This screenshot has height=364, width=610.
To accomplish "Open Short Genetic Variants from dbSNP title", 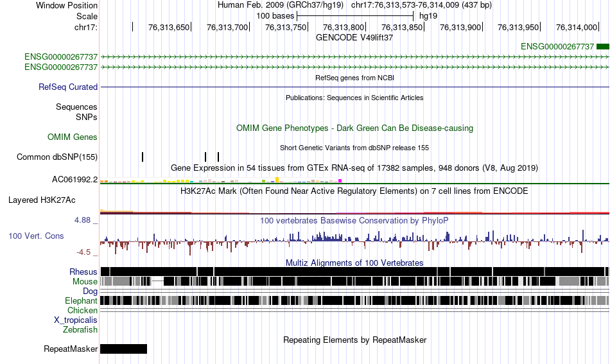I will [x=354, y=148].
